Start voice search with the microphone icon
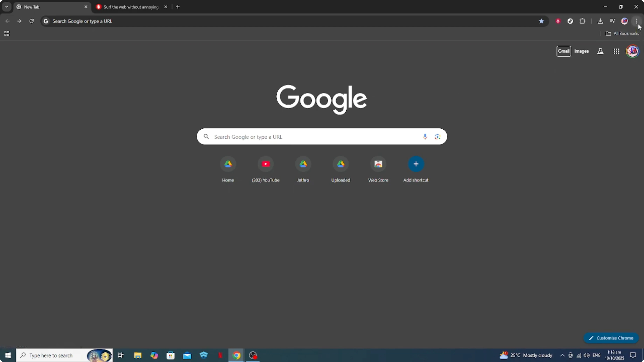 coord(425,137)
